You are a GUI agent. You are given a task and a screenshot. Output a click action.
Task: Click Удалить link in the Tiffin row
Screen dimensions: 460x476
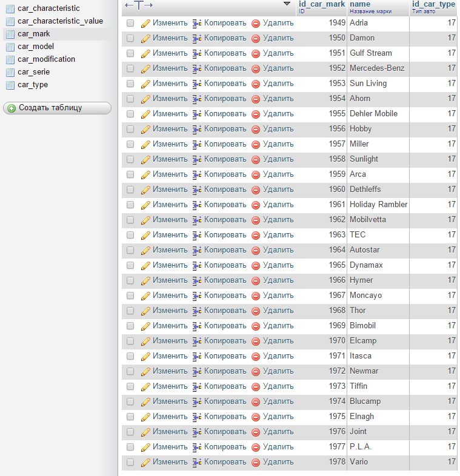point(278,386)
